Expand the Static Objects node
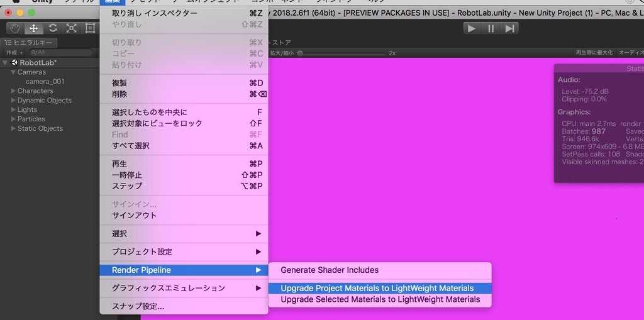 (13, 129)
